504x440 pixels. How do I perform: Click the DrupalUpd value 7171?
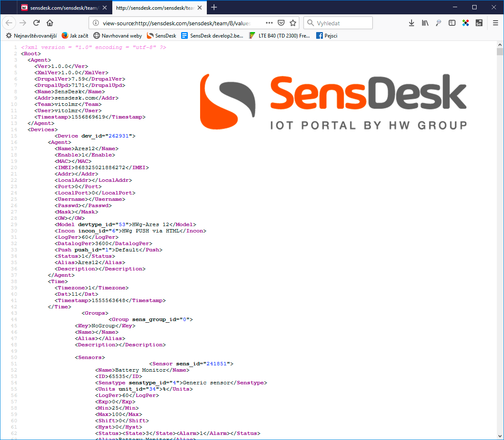tap(78, 86)
